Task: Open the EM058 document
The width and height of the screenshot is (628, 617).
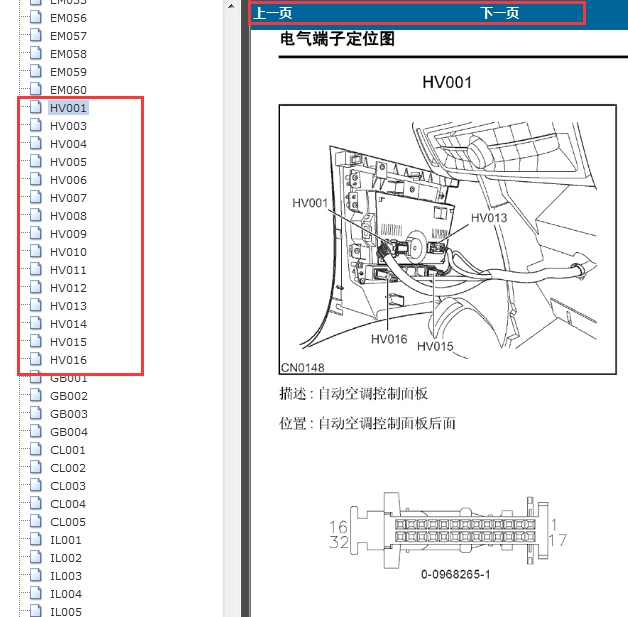Action: (x=68, y=54)
